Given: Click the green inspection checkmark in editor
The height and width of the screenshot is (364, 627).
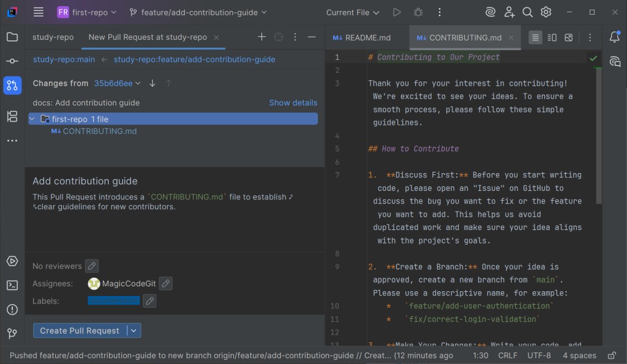Looking at the screenshot, I should 593,58.
